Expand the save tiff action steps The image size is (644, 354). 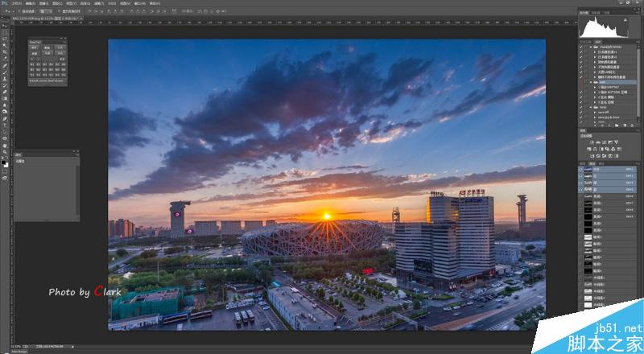click(x=595, y=113)
